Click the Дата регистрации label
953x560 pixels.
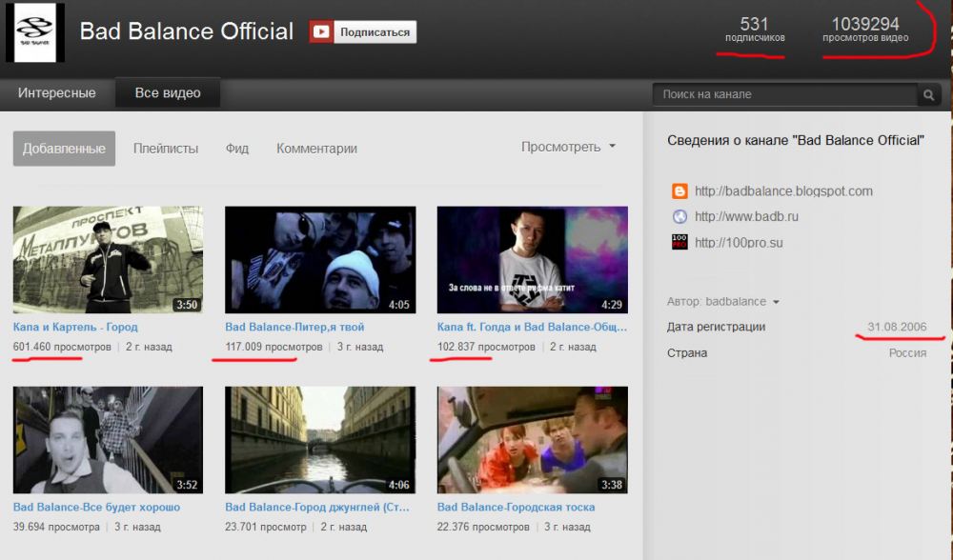point(716,327)
